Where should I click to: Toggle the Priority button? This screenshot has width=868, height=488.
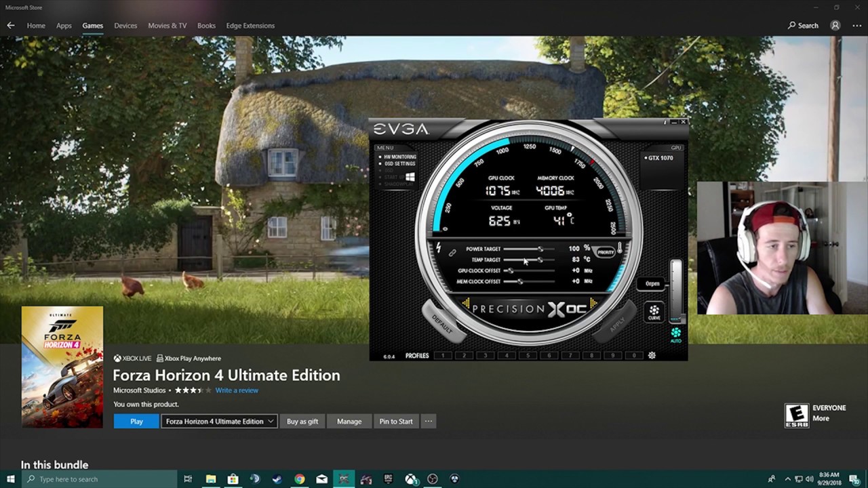605,252
